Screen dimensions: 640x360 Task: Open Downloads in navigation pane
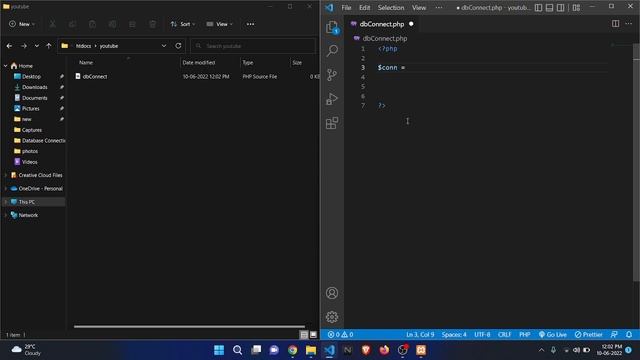coord(34,87)
